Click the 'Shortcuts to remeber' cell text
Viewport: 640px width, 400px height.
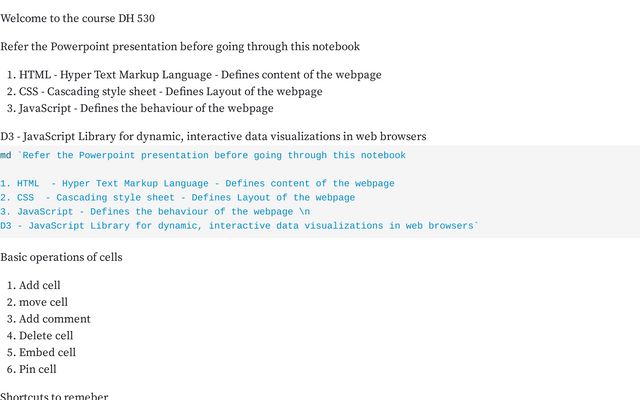pos(54,396)
